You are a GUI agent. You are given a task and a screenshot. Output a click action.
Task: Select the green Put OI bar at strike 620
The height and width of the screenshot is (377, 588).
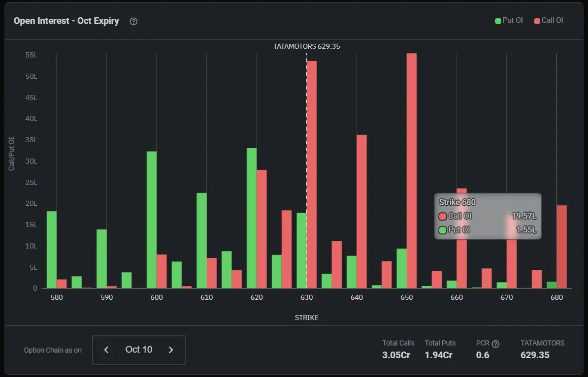[252, 218]
